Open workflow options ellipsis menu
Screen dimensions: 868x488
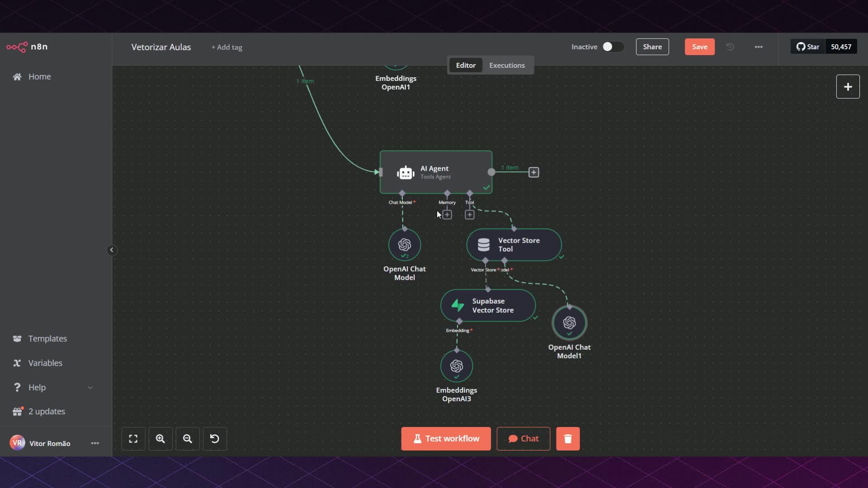(x=759, y=47)
